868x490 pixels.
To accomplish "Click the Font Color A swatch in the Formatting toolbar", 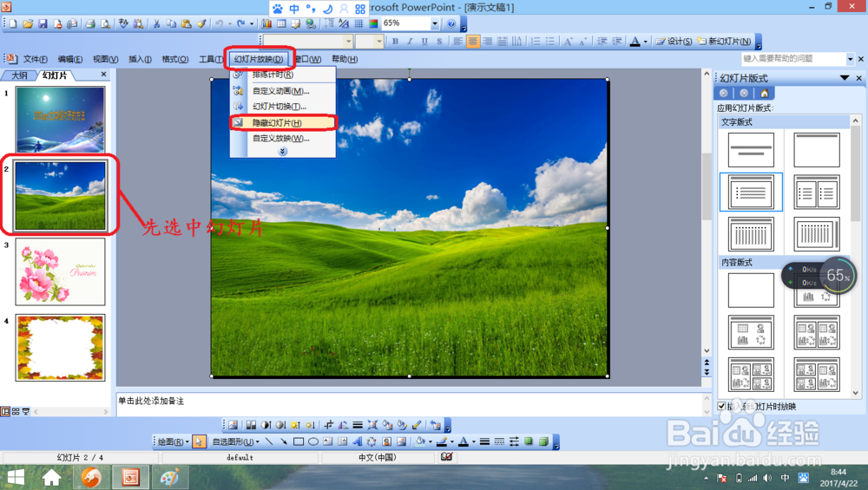I will point(635,41).
